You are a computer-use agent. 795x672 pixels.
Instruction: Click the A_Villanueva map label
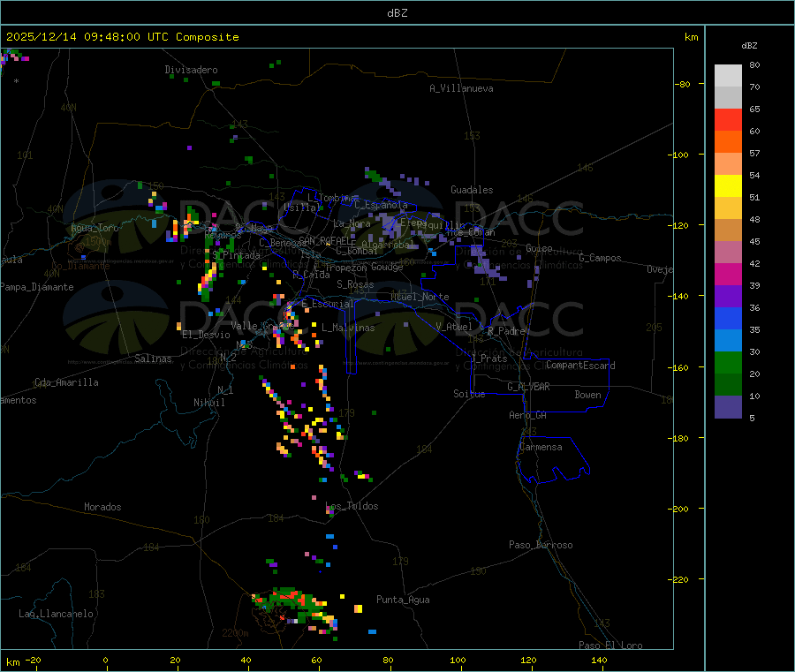pyautogui.click(x=461, y=88)
